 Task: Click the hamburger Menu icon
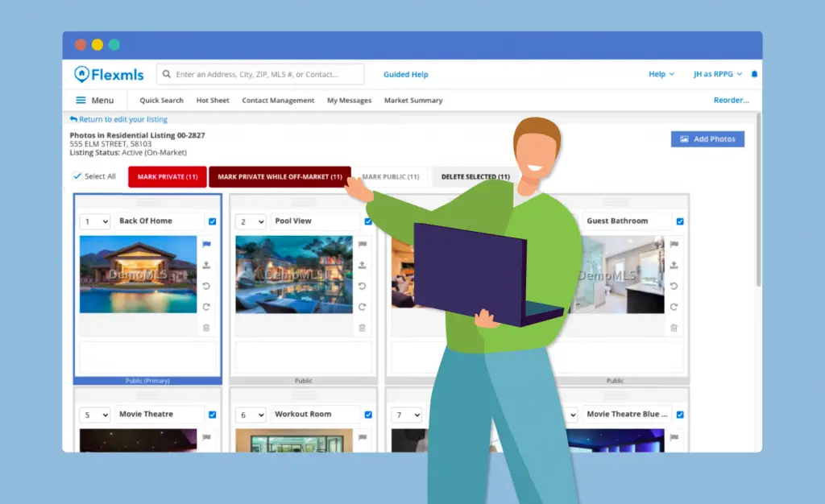tap(81, 101)
